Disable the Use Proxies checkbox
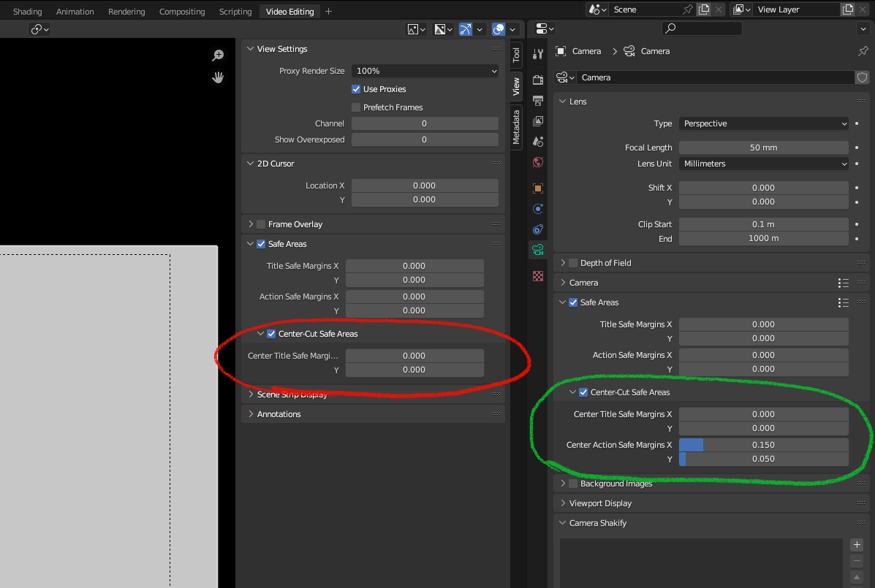This screenshot has height=588, width=875. pyautogui.click(x=356, y=88)
